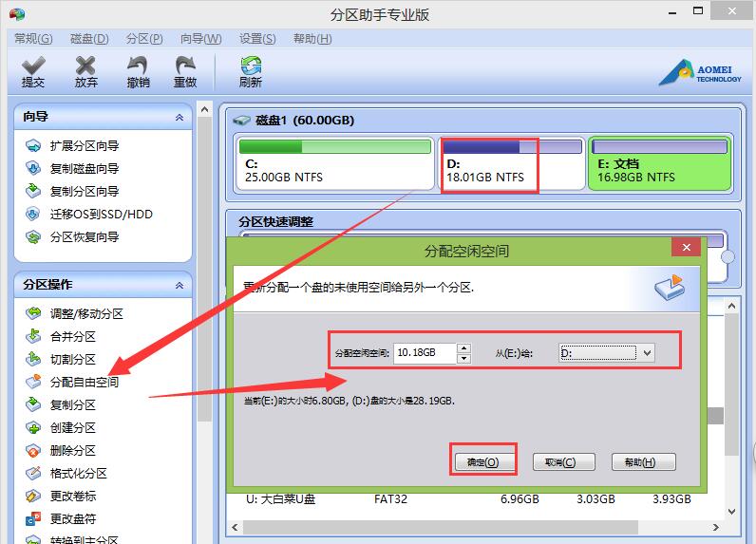Click the app icon in title bar
756x544 pixels.
pyautogui.click(x=17, y=14)
